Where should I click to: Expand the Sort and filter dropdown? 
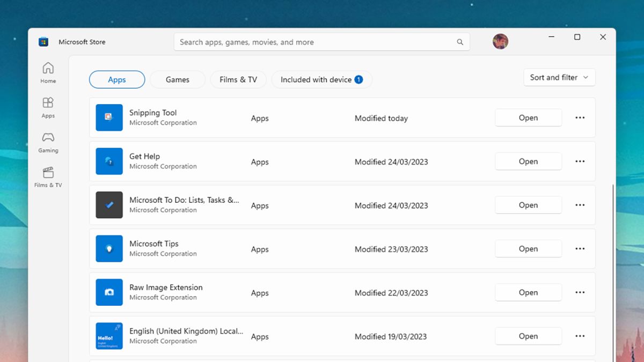click(x=559, y=77)
